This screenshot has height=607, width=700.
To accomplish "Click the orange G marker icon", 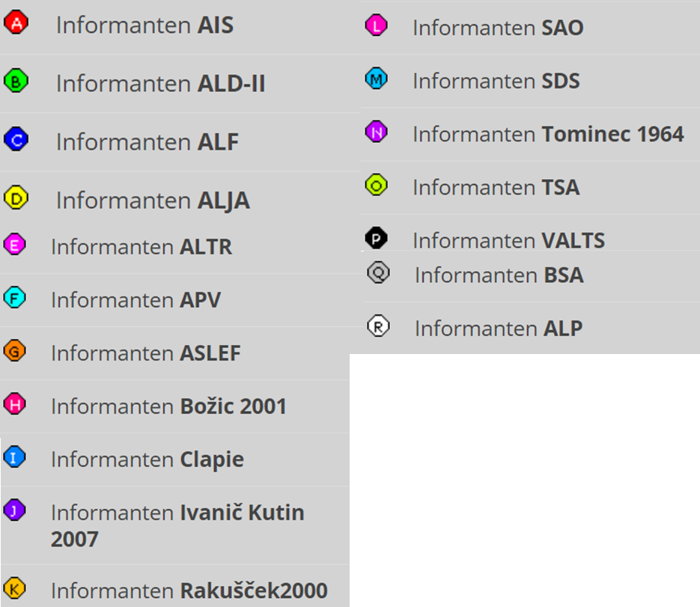I will click(14, 351).
